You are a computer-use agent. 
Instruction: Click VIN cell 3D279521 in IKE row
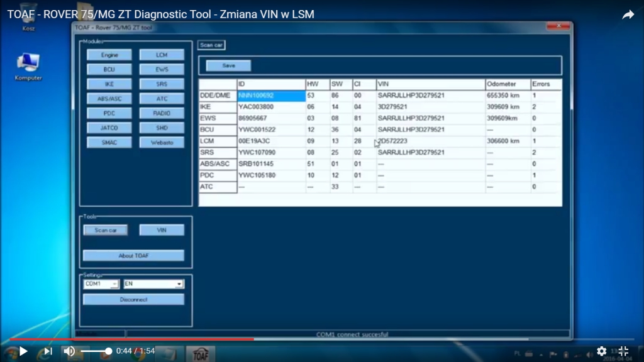(431, 107)
